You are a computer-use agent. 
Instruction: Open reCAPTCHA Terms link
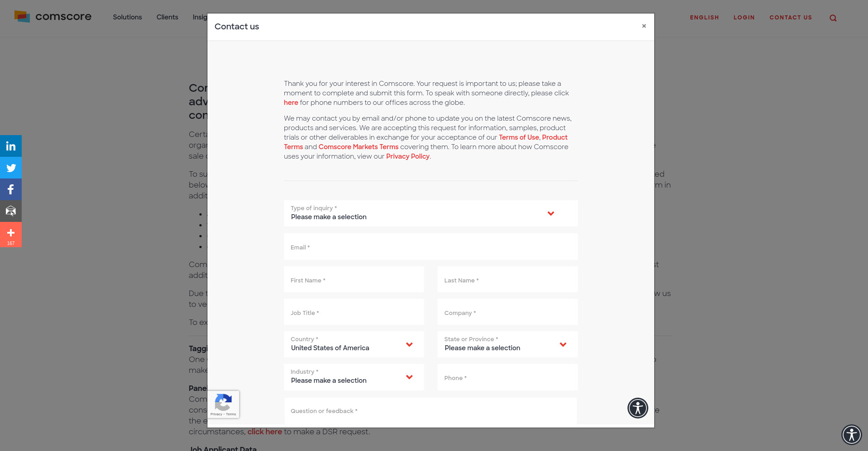point(231,414)
